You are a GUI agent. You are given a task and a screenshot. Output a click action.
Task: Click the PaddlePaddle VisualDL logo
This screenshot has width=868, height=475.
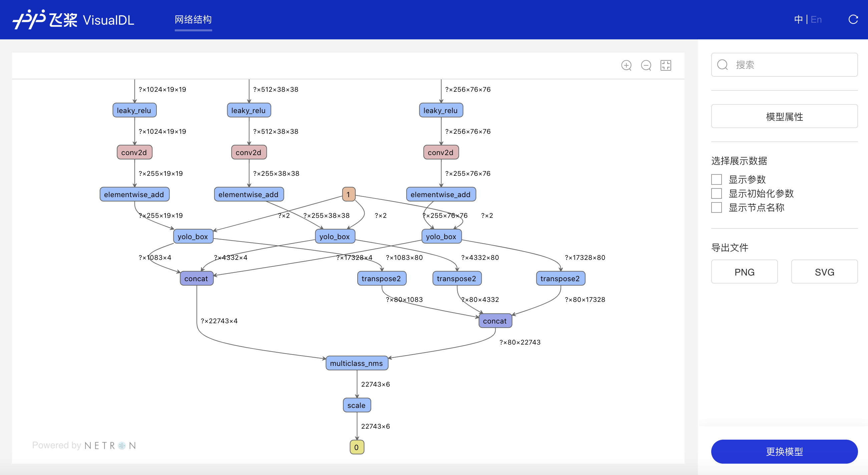[x=73, y=20]
